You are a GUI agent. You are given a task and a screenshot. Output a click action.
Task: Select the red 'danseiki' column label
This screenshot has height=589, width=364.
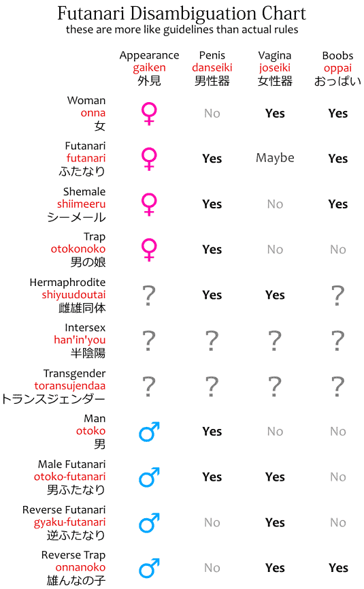212,67
